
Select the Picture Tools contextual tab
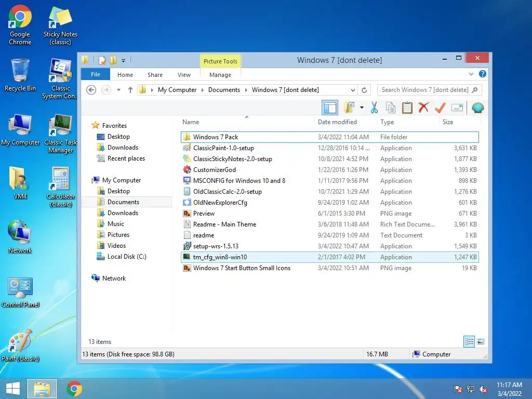220,61
